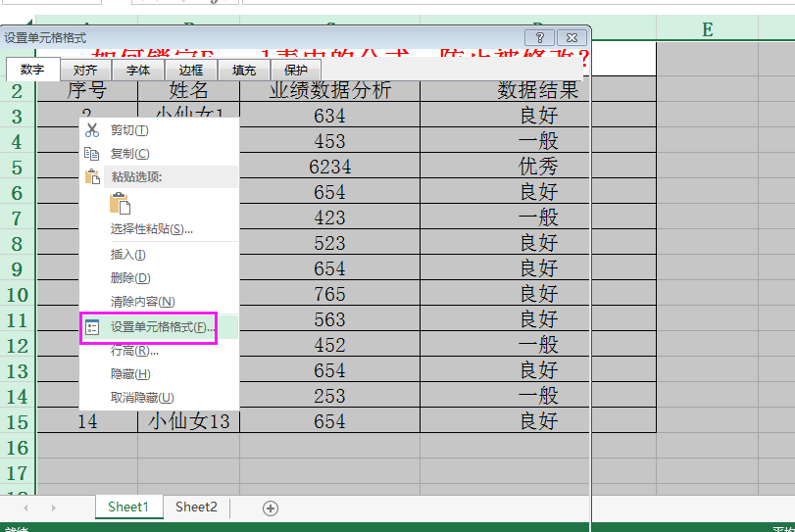Open 行高(R)... menu entry
795x532 pixels.
[159, 351]
